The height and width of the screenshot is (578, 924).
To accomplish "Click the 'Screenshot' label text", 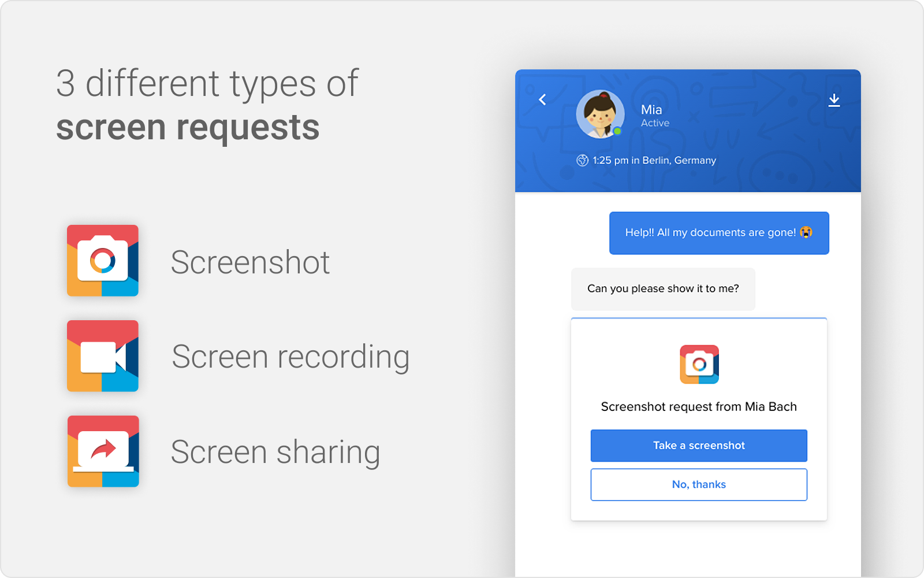I will coord(251,262).
